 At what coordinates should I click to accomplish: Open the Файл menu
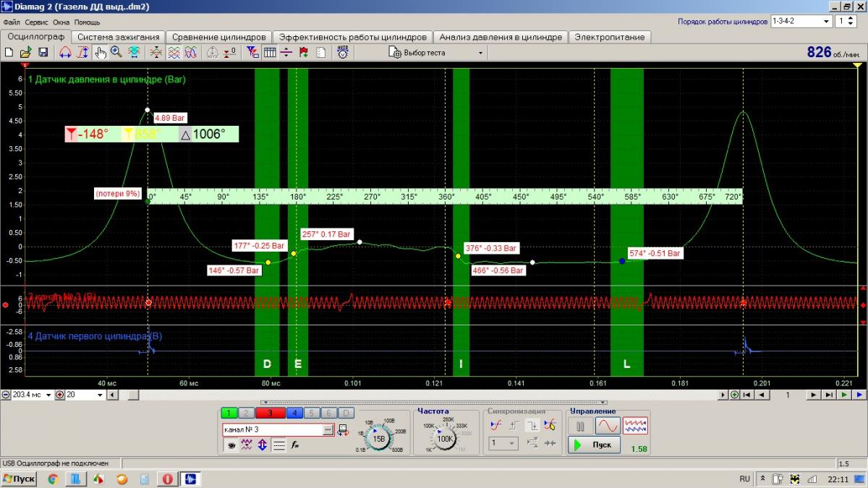pyautogui.click(x=12, y=22)
